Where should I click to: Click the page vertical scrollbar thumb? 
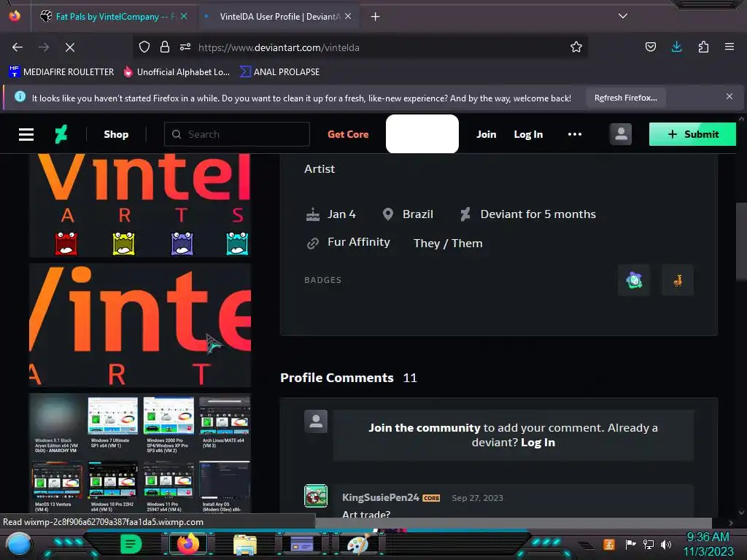click(x=741, y=241)
